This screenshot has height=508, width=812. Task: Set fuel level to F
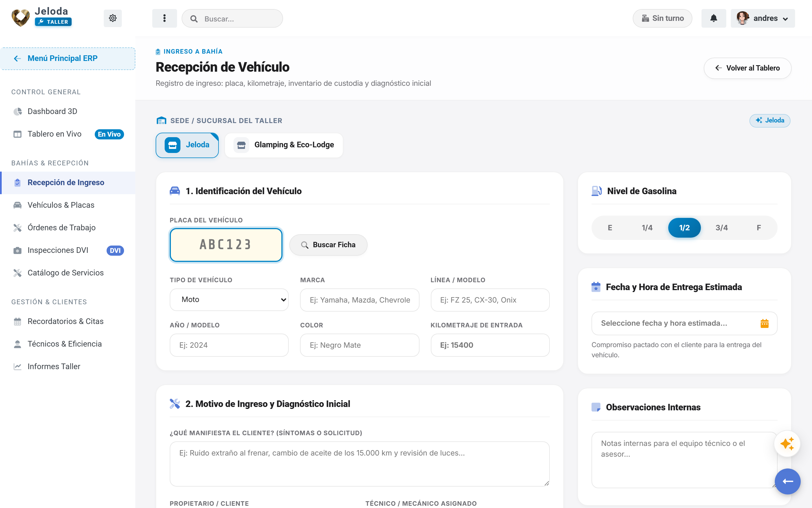(759, 228)
